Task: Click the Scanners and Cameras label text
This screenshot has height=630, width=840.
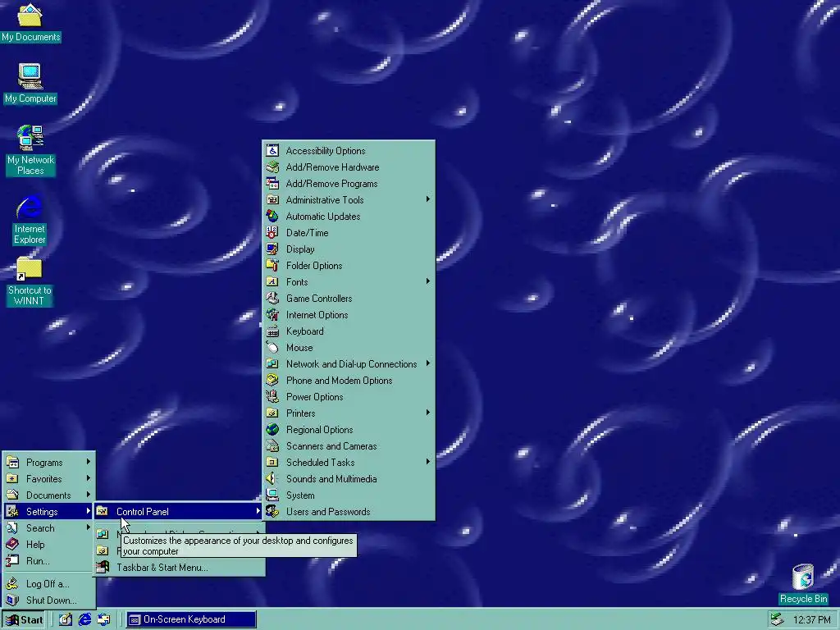Action: tap(331, 446)
